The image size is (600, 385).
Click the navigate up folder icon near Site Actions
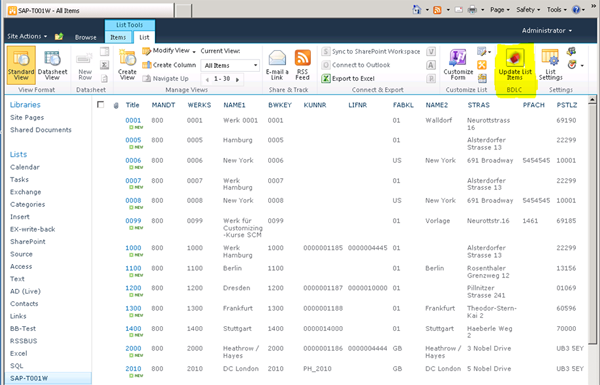point(59,36)
